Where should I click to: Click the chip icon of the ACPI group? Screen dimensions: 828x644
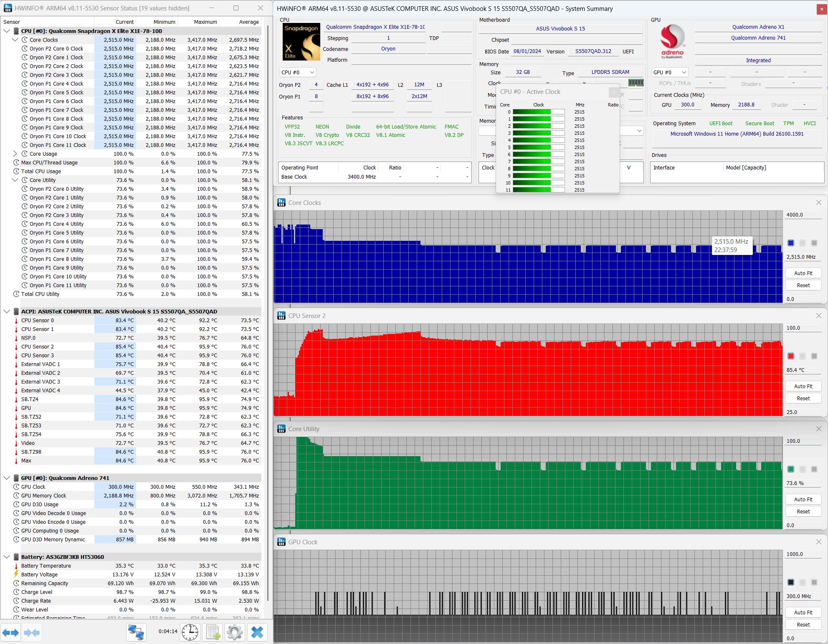coord(16,312)
